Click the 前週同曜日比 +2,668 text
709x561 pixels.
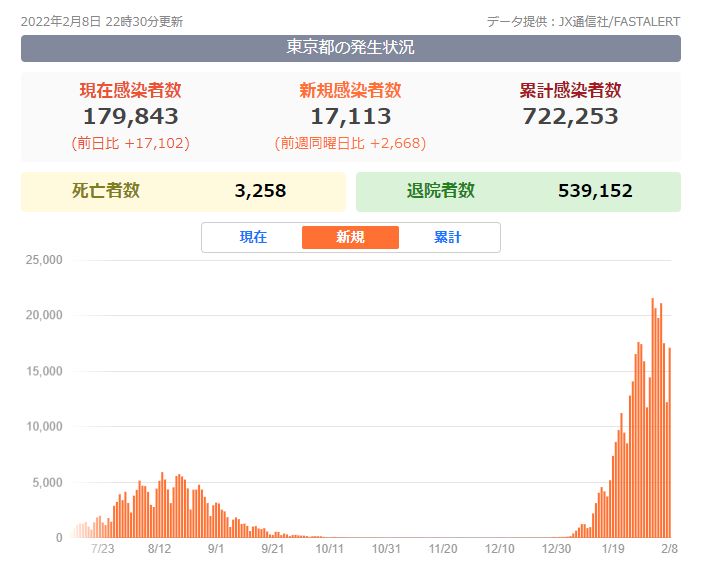click(x=350, y=143)
